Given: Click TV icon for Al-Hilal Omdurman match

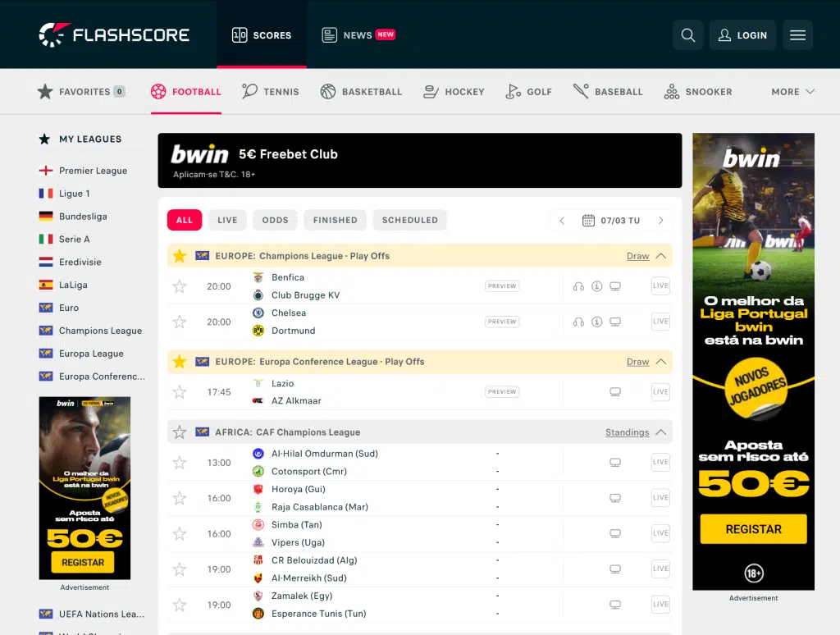Looking at the screenshot, I should [x=615, y=463].
